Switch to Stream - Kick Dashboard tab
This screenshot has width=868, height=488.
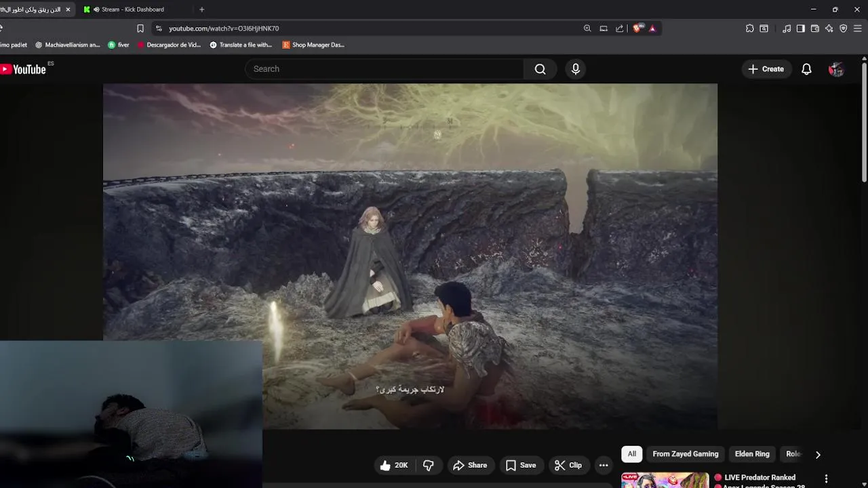pyautogui.click(x=132, y=9)
